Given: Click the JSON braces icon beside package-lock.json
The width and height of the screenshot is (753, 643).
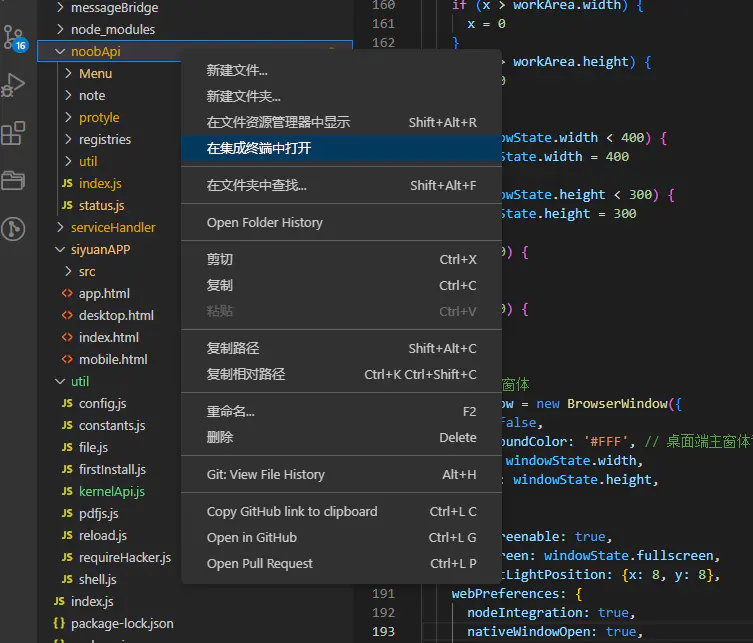Looking at the screenshot, I should click(x=59, y=624).
